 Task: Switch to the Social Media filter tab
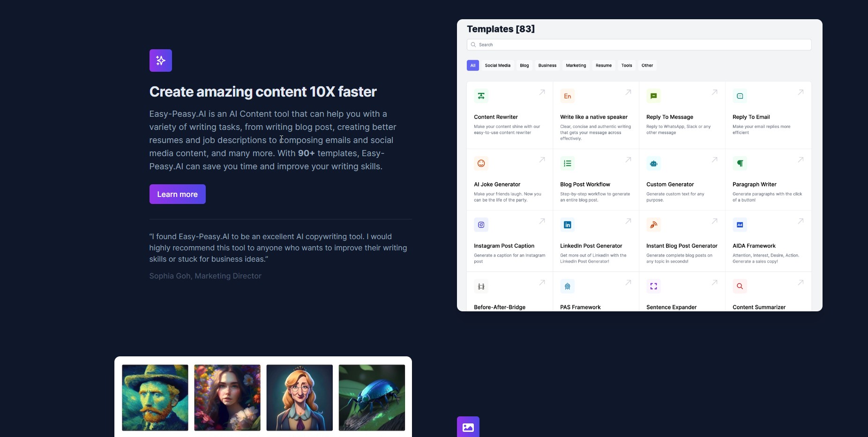498,66
